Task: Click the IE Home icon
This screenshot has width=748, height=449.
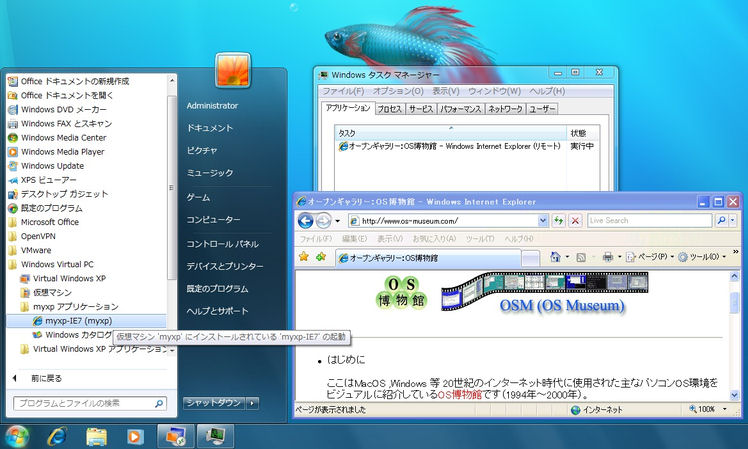Action: click(x=555, y=257)
